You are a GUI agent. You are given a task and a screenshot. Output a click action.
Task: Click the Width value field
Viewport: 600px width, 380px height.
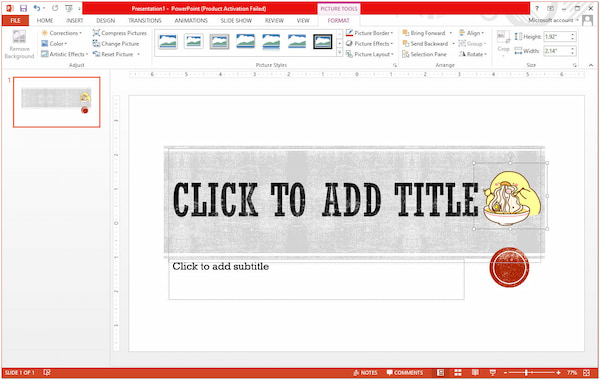click(557, 51)
